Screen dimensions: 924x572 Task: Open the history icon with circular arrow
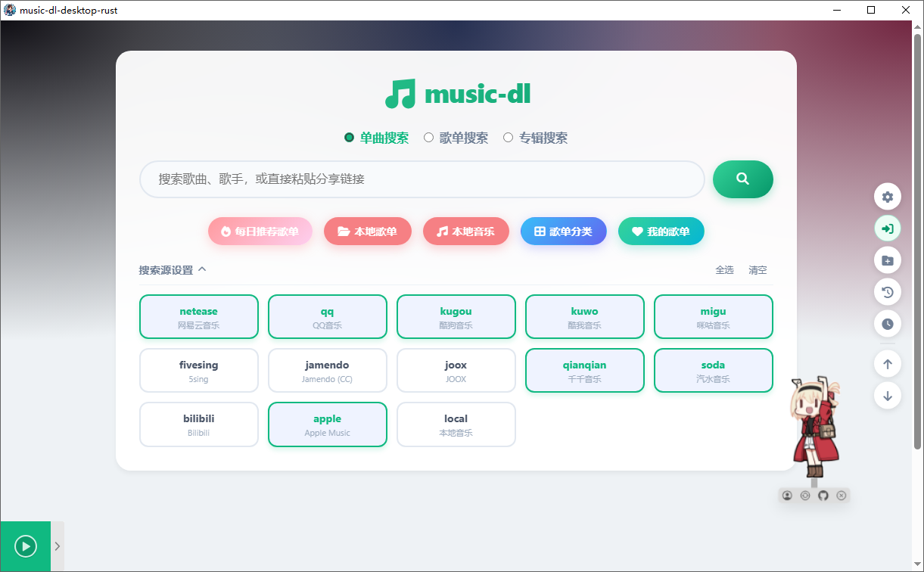click(x=888, y=292)
